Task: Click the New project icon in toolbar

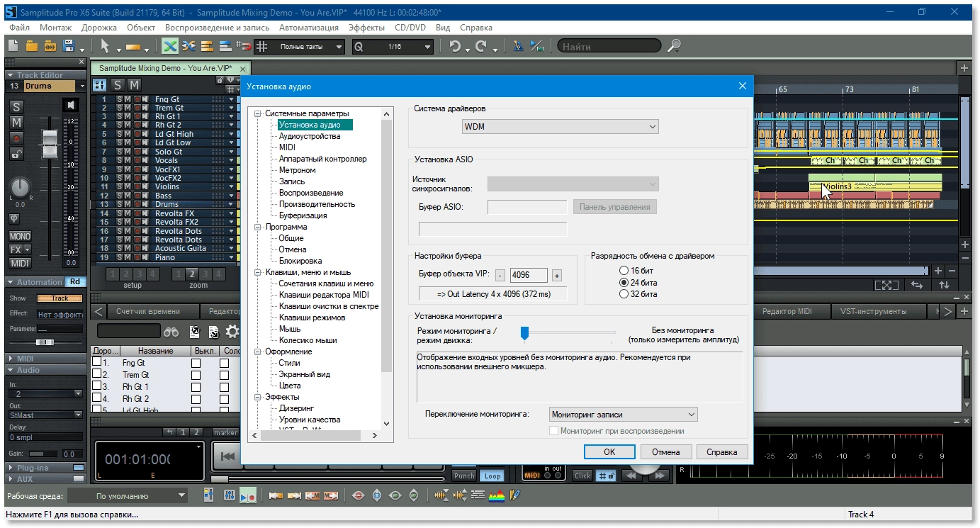Action: 13,46
